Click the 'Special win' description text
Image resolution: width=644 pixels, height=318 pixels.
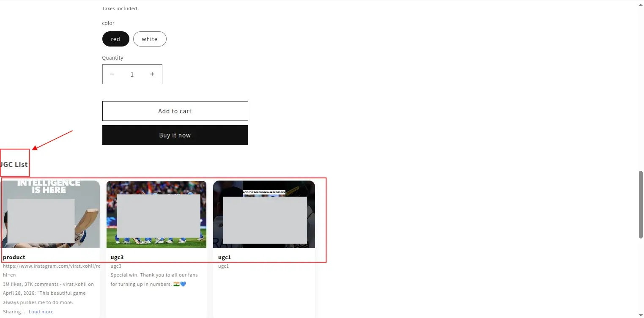tap(154, 280)
